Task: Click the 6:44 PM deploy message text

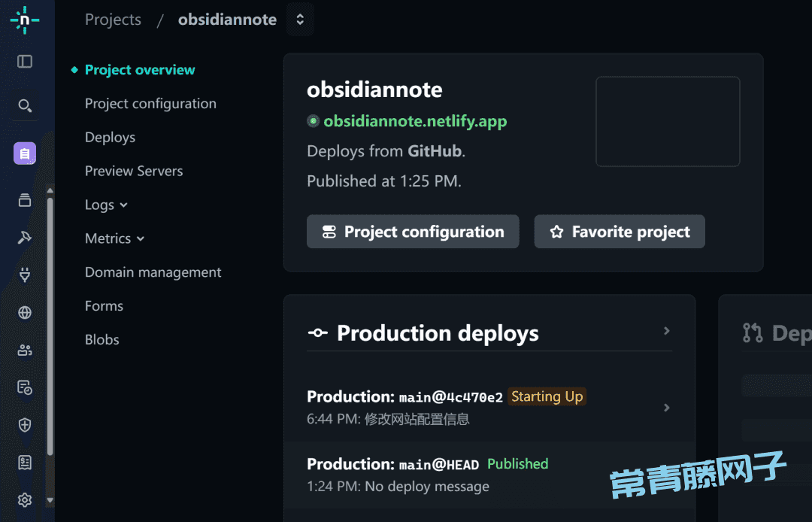Action: pyautogui.click(x=388, y=419)
